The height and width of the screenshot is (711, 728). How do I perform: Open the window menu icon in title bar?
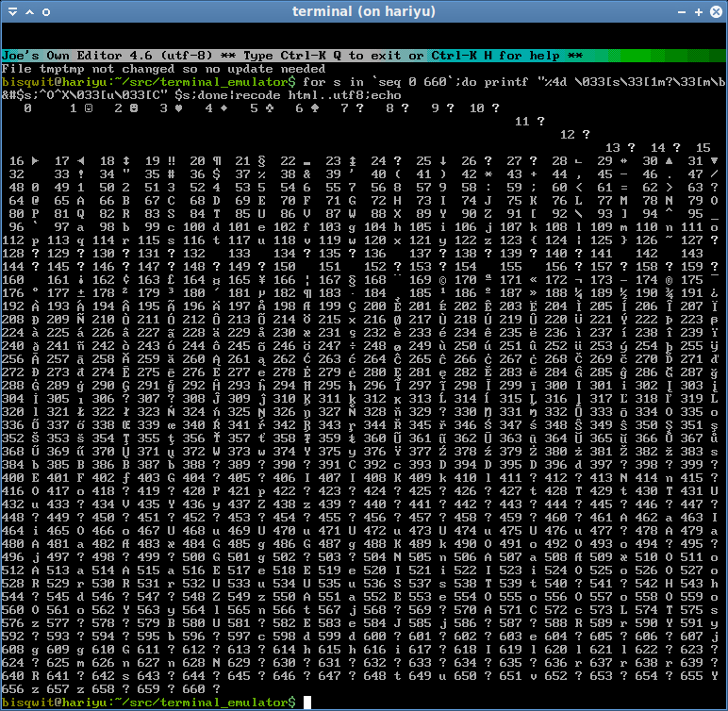[x=10, y=12]
